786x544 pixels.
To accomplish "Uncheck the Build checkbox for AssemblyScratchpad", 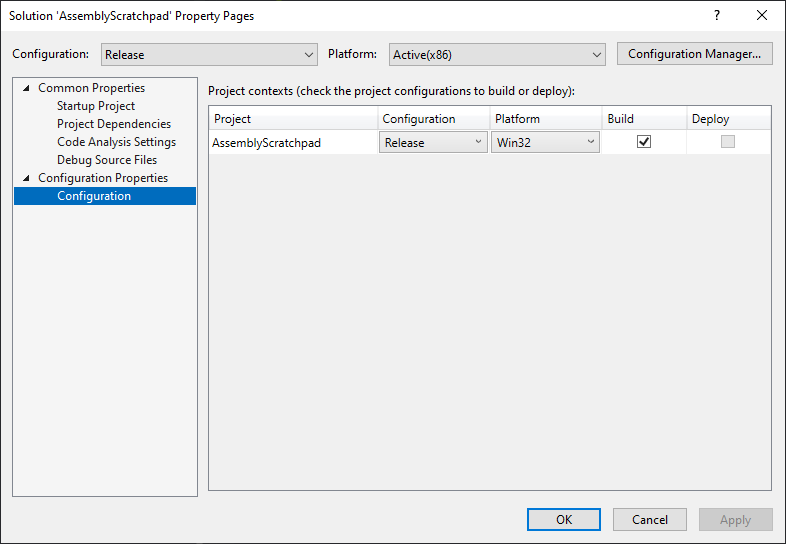I will click(x=644, y=142).
